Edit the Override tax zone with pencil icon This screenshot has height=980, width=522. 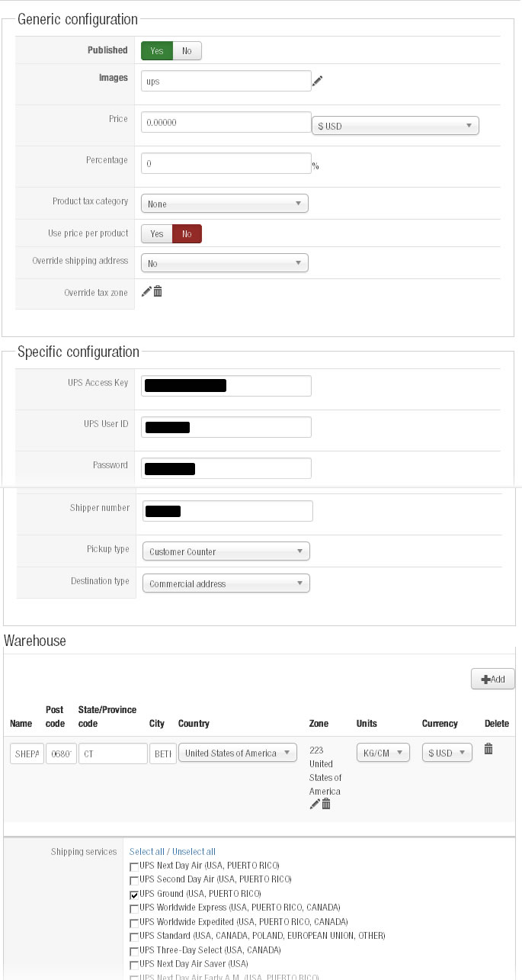coord(146,291)
